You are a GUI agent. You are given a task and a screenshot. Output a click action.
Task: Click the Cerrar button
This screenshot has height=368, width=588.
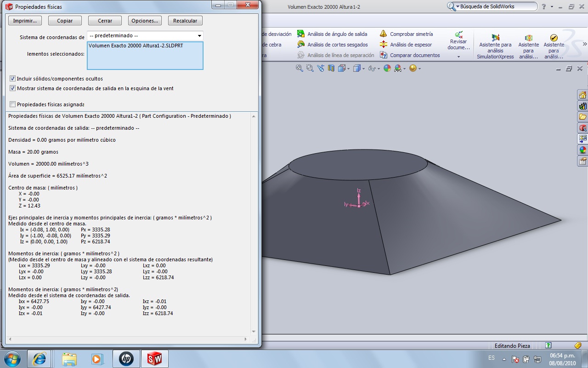click(x=105, y=21)
